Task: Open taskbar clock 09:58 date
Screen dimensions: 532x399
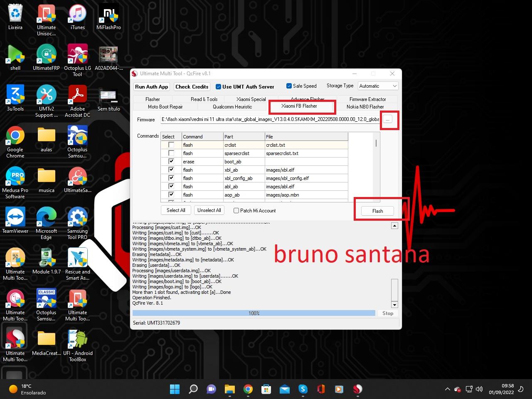Action: pos(502,389)
